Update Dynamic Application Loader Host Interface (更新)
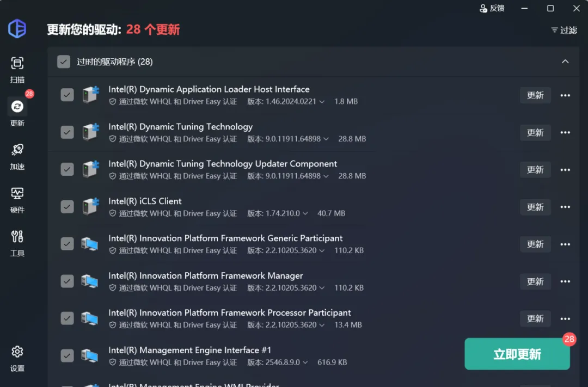Screen dimensions: 588x387 (x=535, y=95)
